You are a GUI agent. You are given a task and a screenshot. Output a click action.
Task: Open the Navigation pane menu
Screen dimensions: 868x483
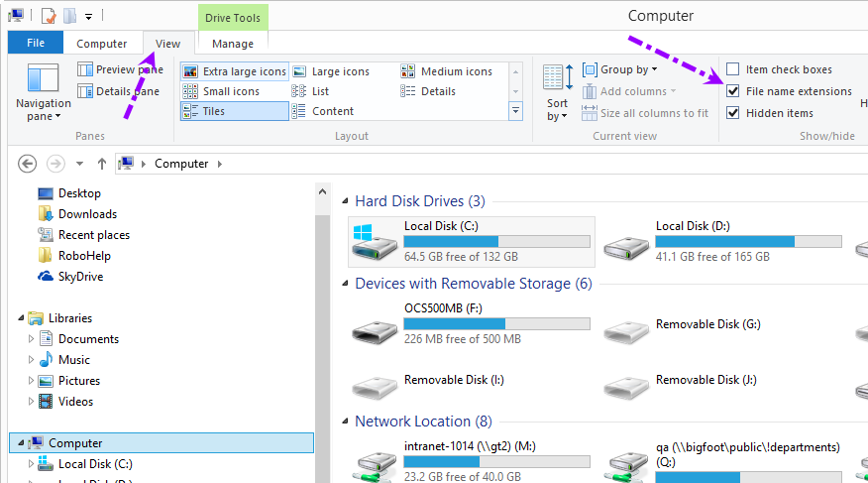click(x=44, y=92)
